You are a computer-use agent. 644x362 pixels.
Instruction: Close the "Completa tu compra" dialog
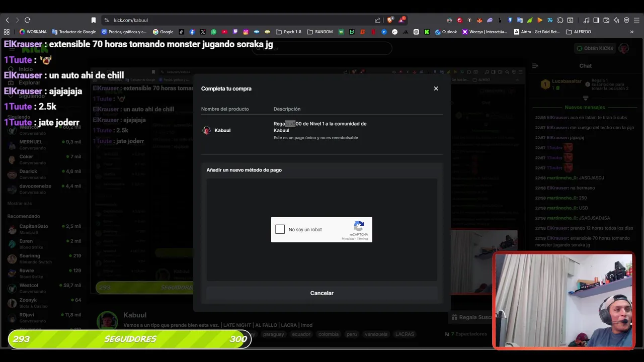pyautogui.click(x=436, y=88)
